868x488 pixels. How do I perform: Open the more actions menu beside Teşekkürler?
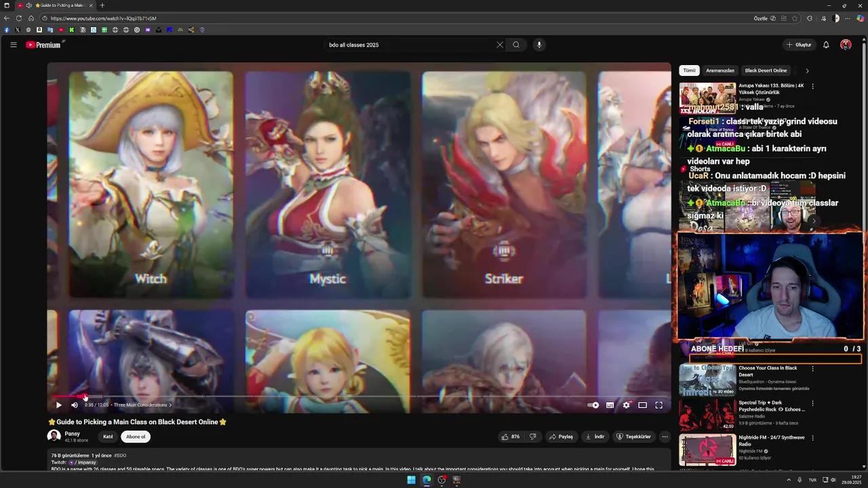point(665,437)
